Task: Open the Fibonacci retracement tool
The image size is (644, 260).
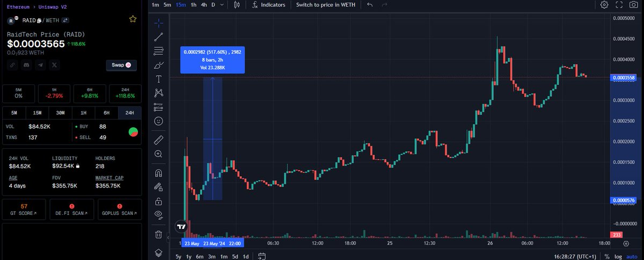Action: [x=158, y=51]
